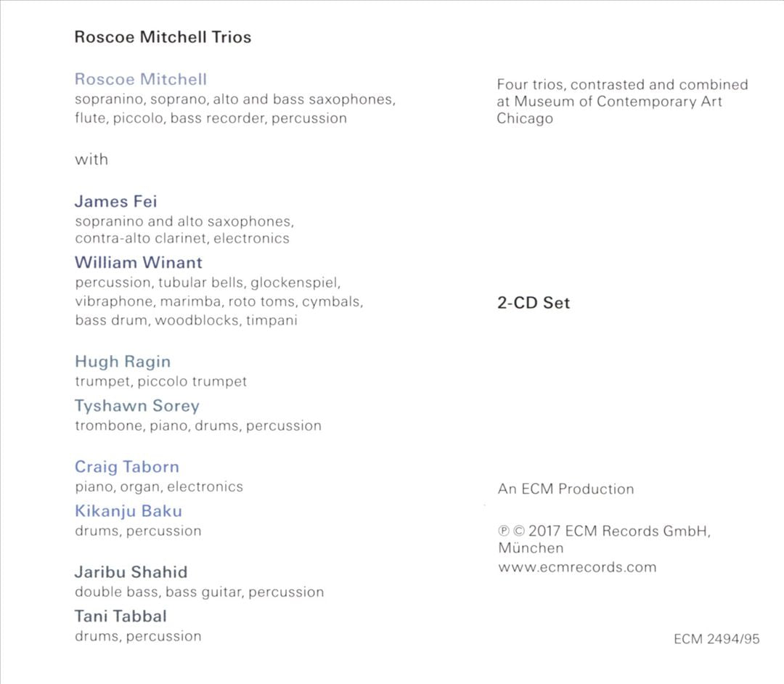Click the Craig Taborn name
This screenshot has height=684, width=784.
click(127, 467)
